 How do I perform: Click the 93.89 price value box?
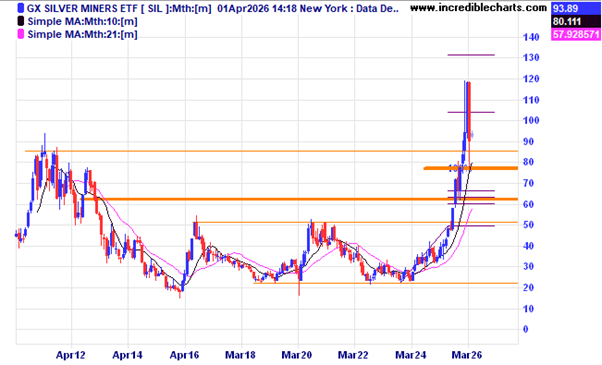click(576, 8)
